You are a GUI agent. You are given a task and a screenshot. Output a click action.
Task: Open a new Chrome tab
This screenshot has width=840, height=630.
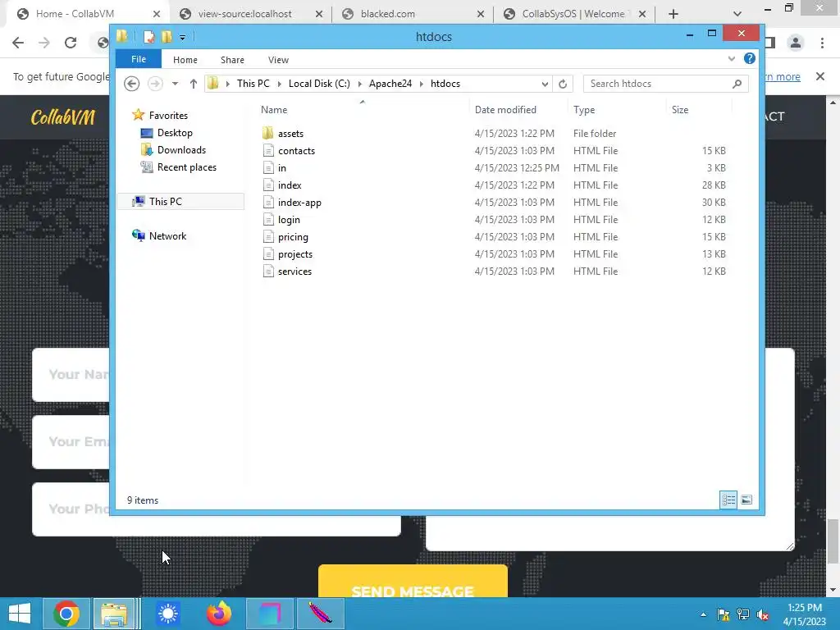click(x=673, y=14)
